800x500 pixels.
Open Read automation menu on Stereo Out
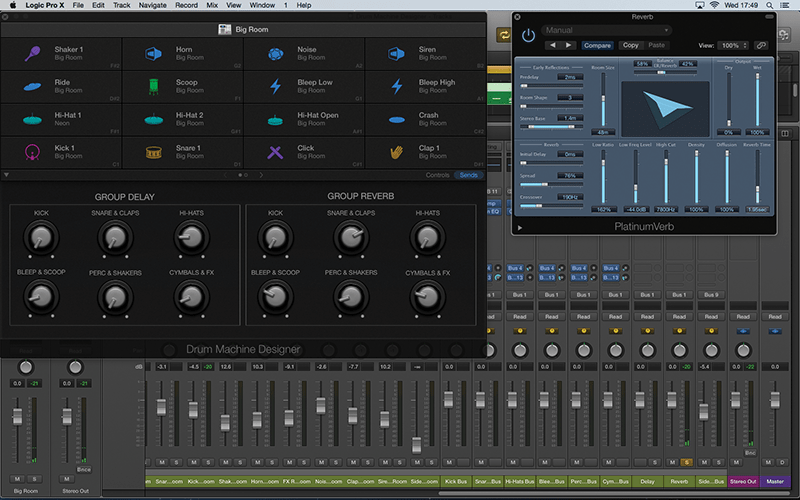[743, 316]
